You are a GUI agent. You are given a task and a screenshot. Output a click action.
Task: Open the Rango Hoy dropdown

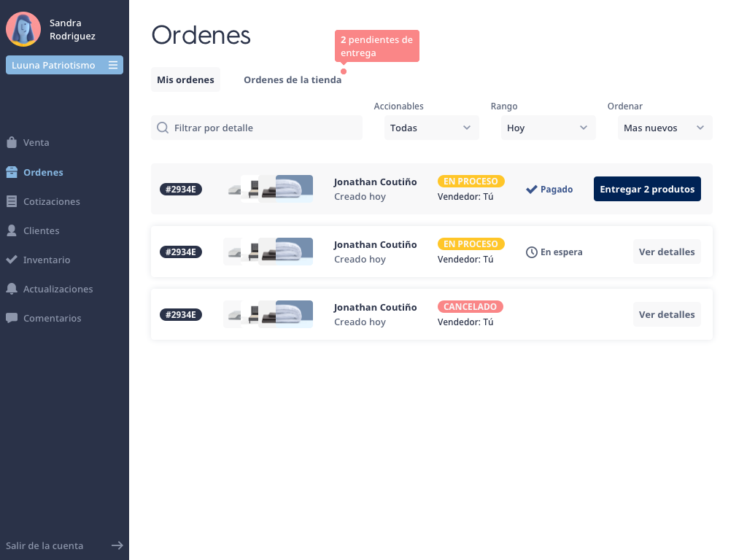tap(549, 128)
